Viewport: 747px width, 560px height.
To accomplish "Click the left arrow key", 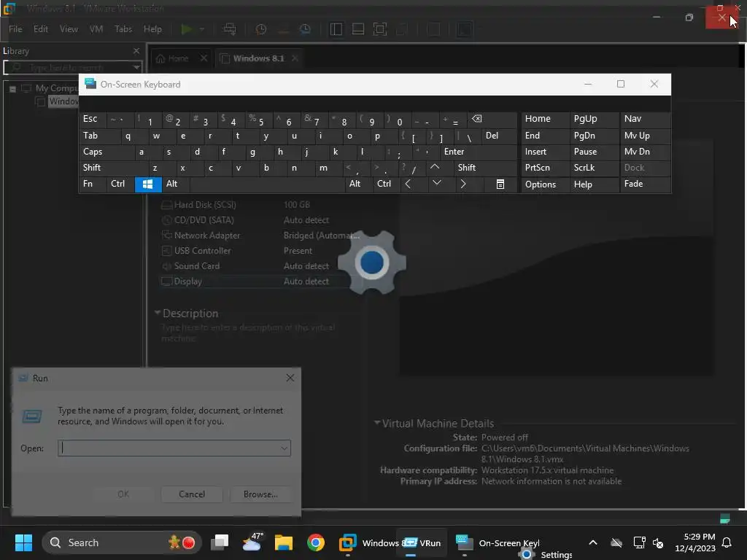I will [x=408, y=183].
